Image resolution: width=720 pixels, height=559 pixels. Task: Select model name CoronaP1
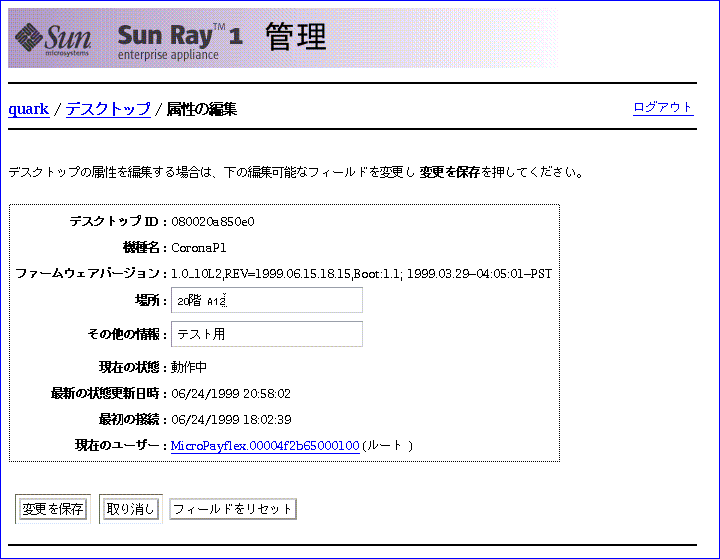(x=199, y=248)
